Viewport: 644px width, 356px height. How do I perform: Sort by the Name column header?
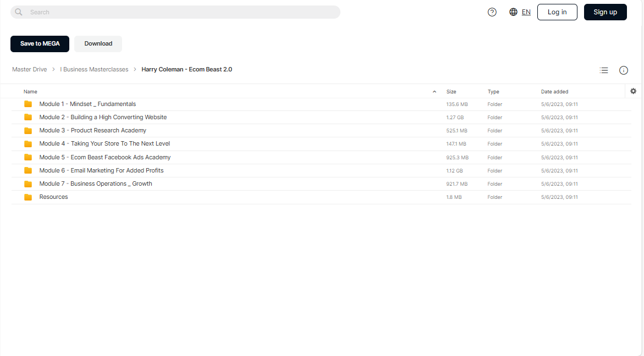point(30,91)
